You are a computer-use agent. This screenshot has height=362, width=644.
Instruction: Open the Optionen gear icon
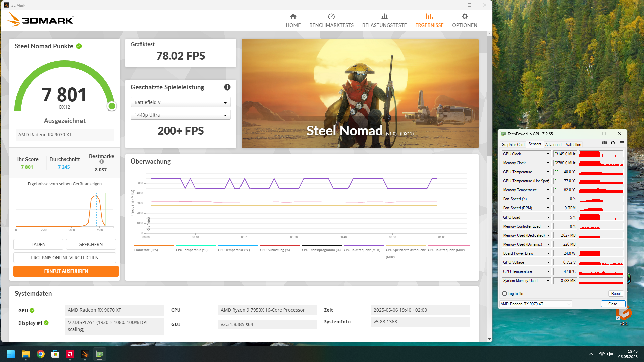coord(464,17)
